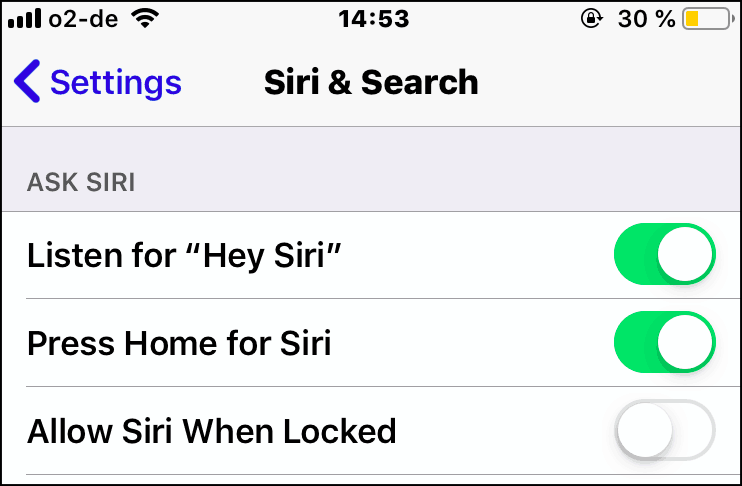Image resolution: width=742 pixels, height=486 pixels.
Task: Tap the knob of the locked Siri toggle
Action: coord(645,430)
